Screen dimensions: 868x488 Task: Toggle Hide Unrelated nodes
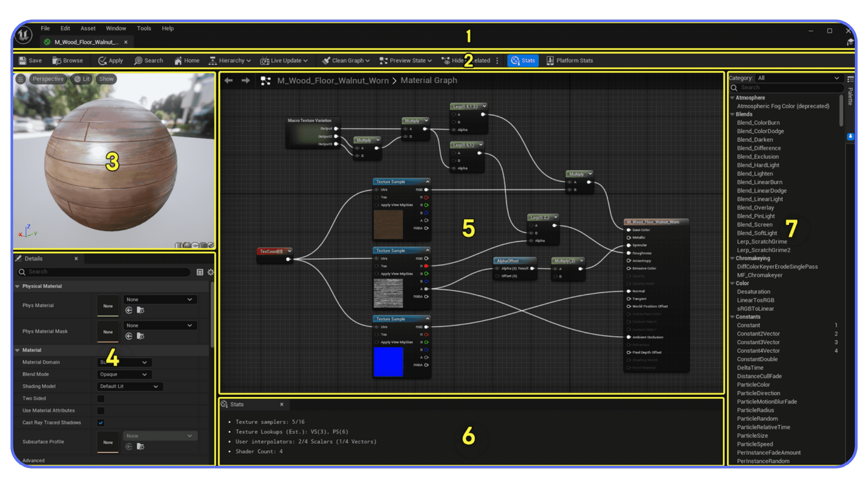pos(466,61)
